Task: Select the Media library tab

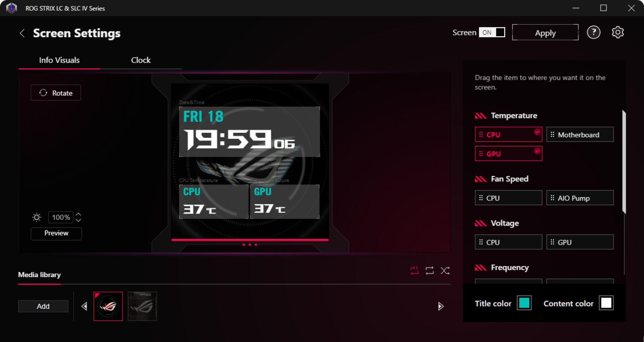Action: (x=39, y=275)
